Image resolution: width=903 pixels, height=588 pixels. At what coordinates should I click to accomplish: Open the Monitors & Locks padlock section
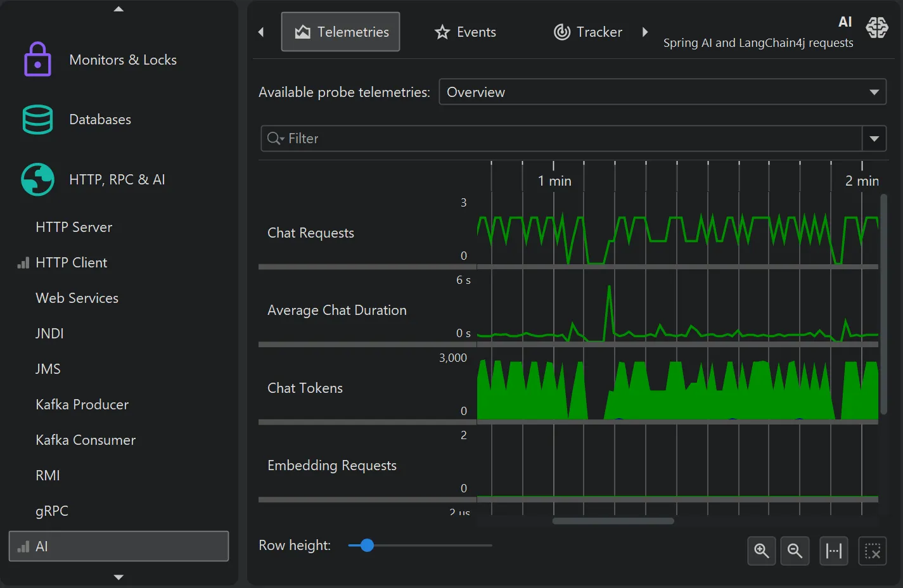pos(37,60)
